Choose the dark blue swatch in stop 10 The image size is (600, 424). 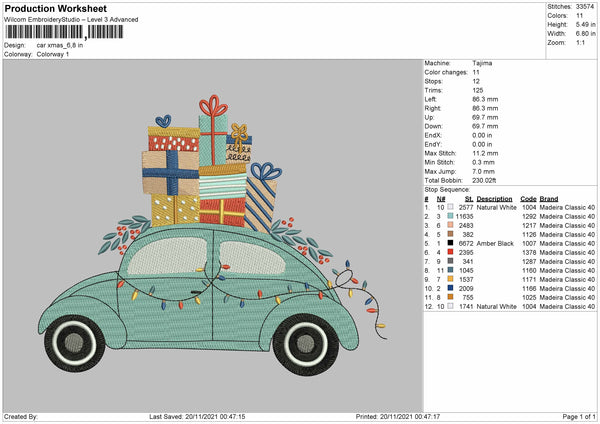coord(452,288)
